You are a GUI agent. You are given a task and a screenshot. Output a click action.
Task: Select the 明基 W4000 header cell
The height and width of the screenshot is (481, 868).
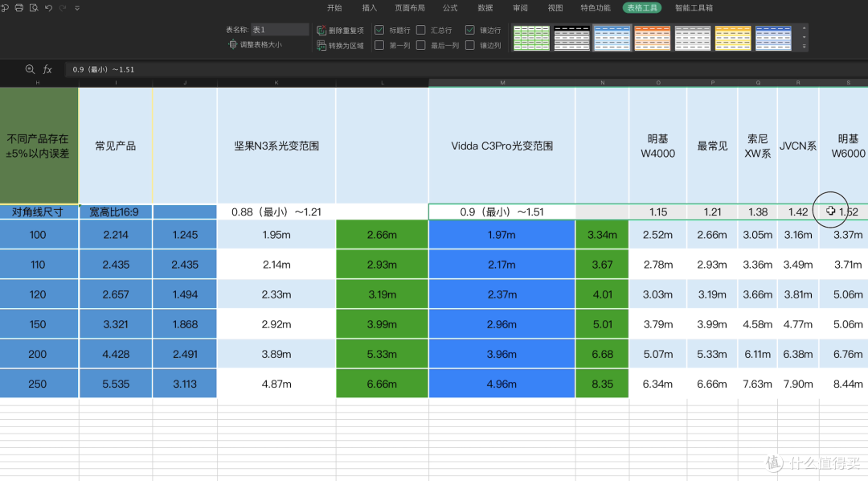pyautogui.click(x=657, y=146)
